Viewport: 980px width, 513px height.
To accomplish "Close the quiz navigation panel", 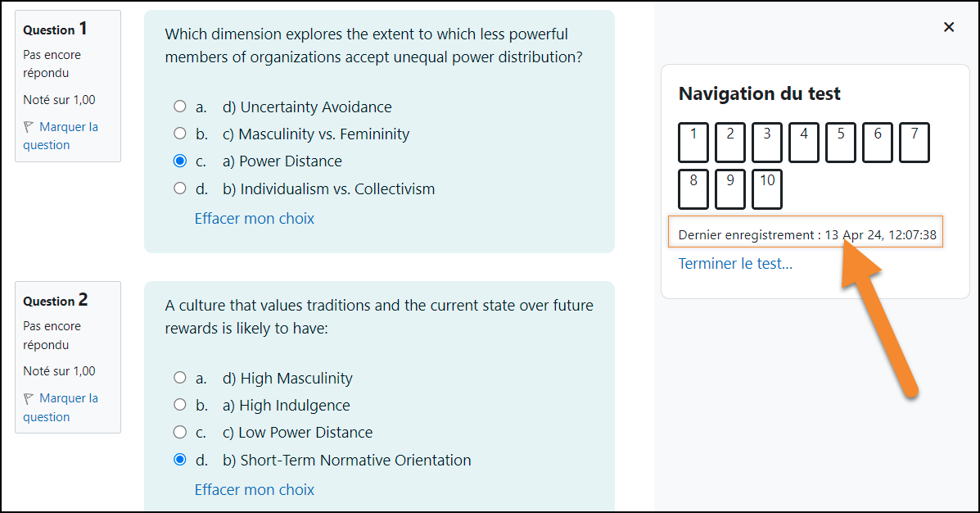I will [x=949, y=27].
